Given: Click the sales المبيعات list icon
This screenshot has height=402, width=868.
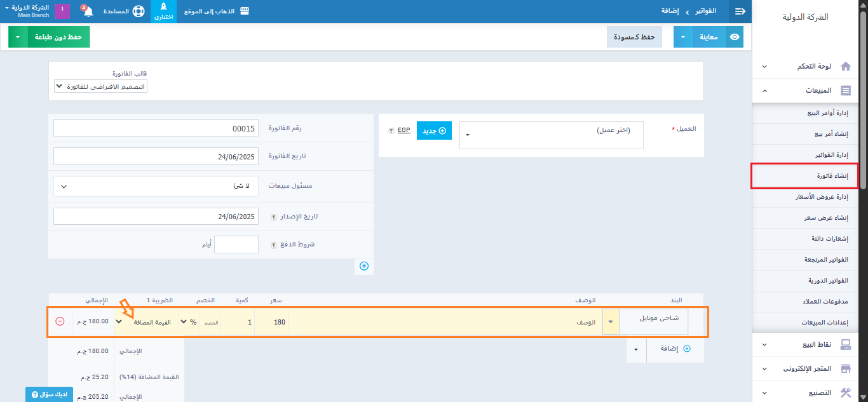Looking at the screenshot, I should point(846,91).
